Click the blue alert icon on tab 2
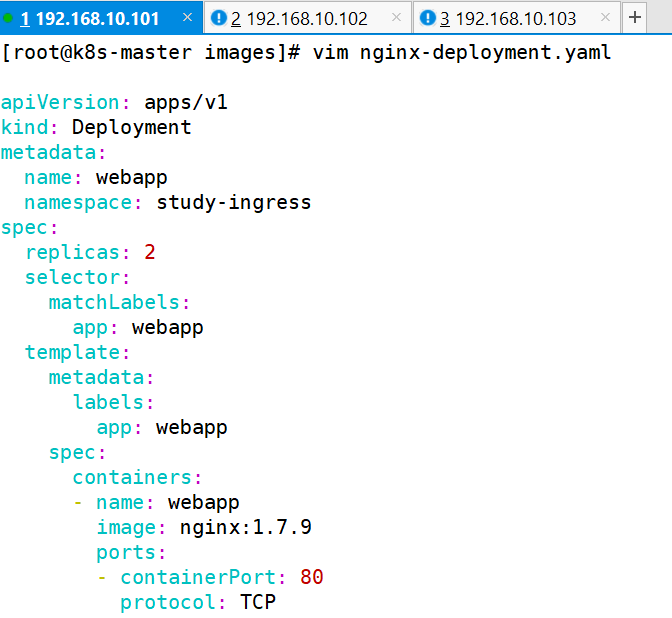 pos(219,18)
